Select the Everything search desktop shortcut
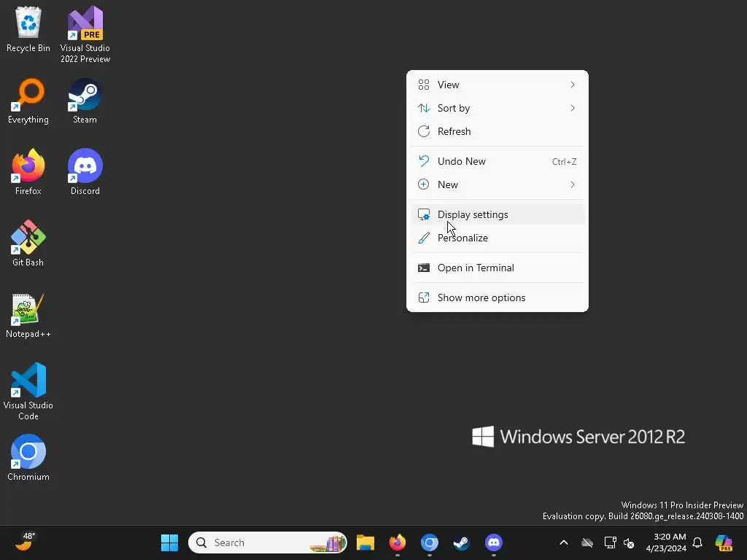Viewport: 747px width, 560px height. pos(28,101)
